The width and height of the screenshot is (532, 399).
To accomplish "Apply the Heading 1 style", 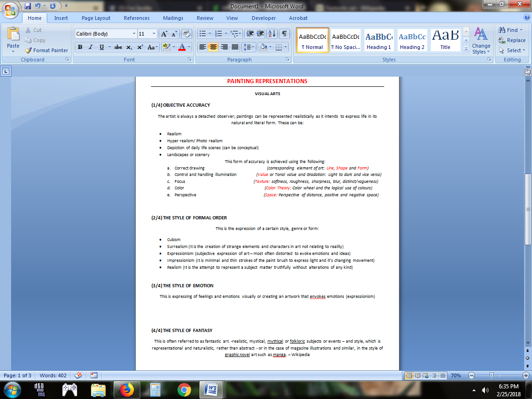I will click(379, 40).
